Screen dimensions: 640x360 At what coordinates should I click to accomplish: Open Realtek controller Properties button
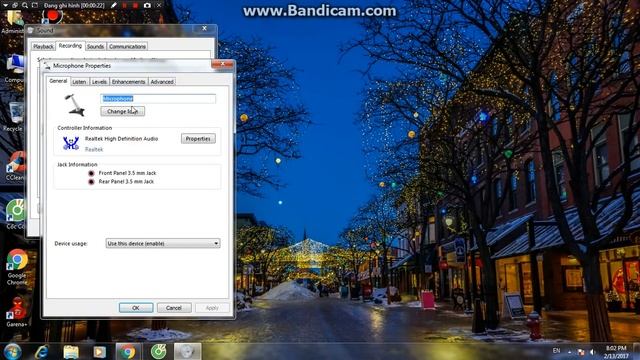(198, 139)
